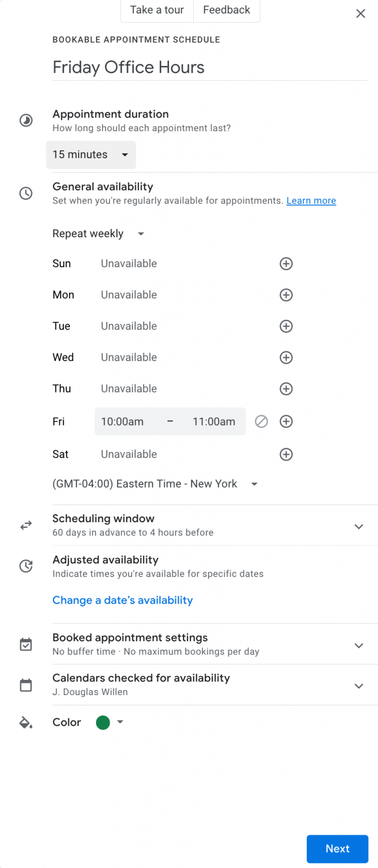
Task: Change the Eastern Time timezone selection
Action: 153,484
